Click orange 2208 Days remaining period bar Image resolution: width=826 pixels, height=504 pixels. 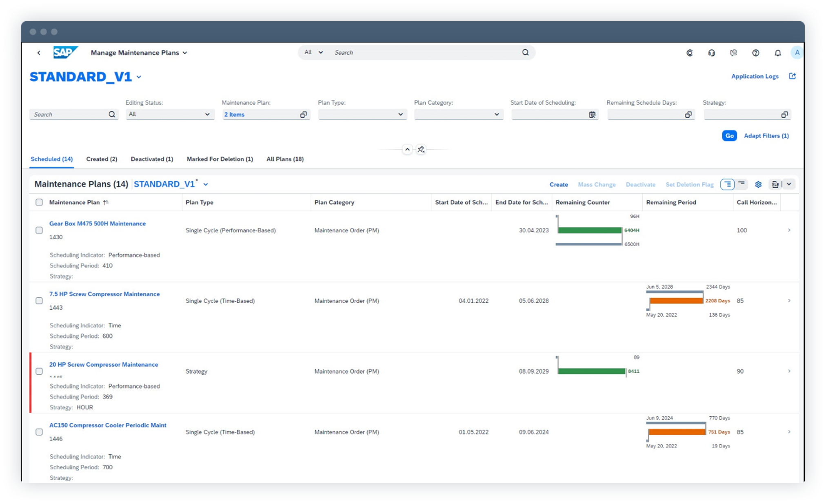(676, 301)
